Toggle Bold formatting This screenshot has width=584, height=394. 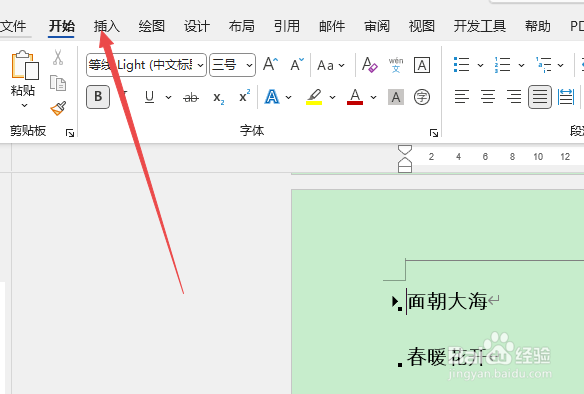point(98,97)
